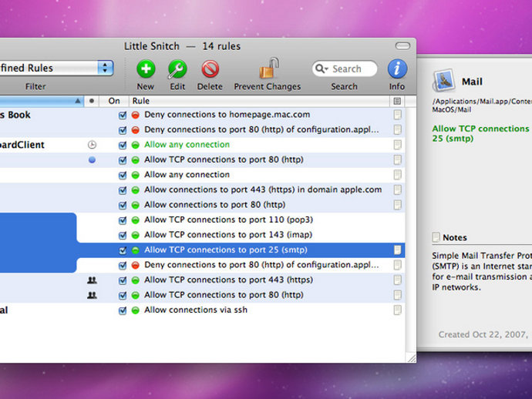Select rule Allow TCP connections to port 443 (https)

pyautogui.click(x=229, y=280)
